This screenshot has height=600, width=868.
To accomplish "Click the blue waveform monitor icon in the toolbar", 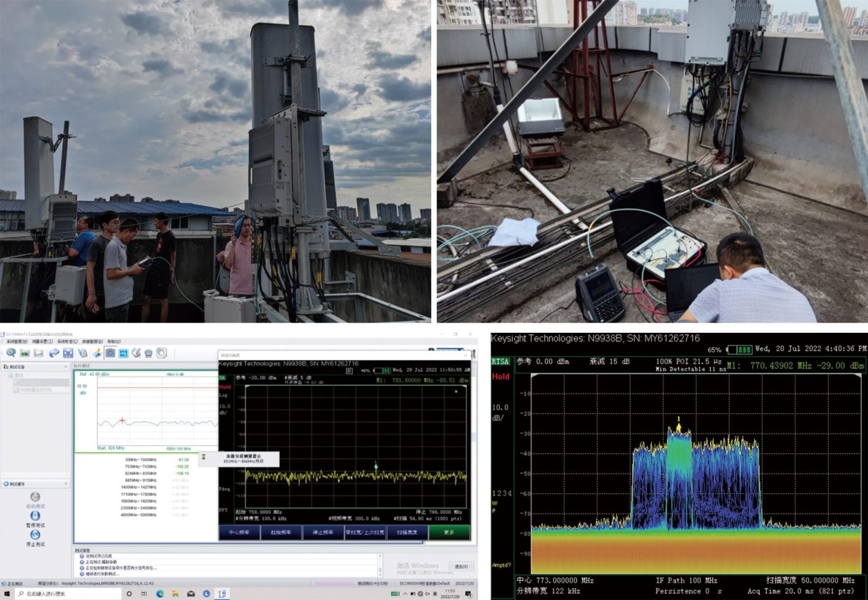I will [x=124, y=353].
